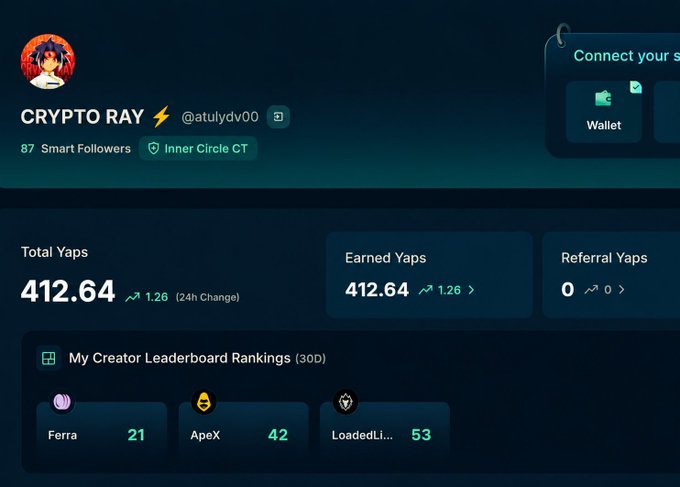Open the Inner Circle CT badge
The image size is (680, 487).
click(x=198, y=149)
